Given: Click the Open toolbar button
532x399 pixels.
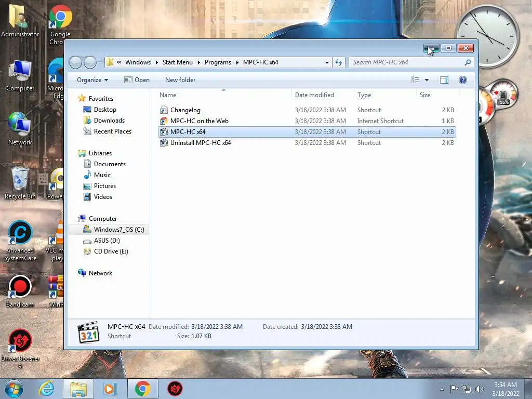Looking at the screenshot, I should pyautogui.click(x=137, y=80).
